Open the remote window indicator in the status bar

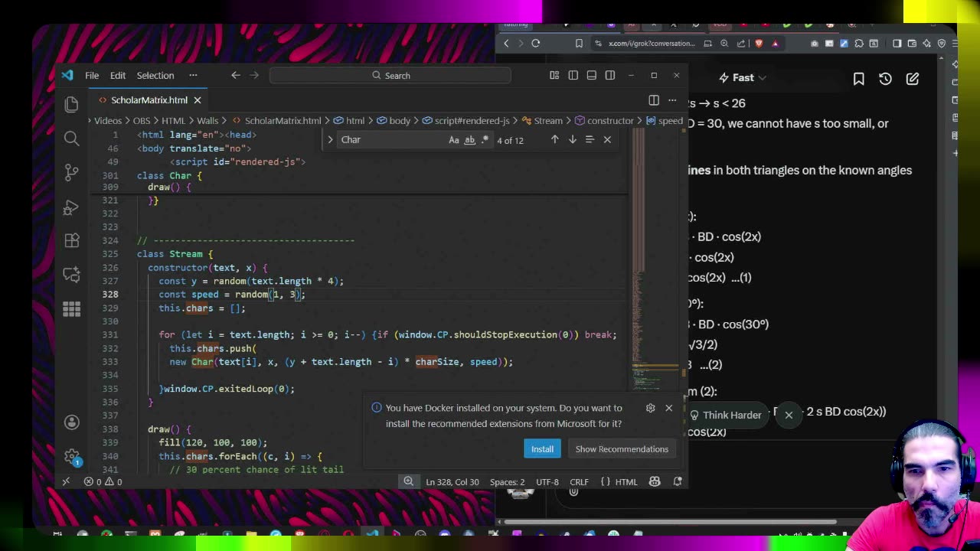click(x=66, y=481)
